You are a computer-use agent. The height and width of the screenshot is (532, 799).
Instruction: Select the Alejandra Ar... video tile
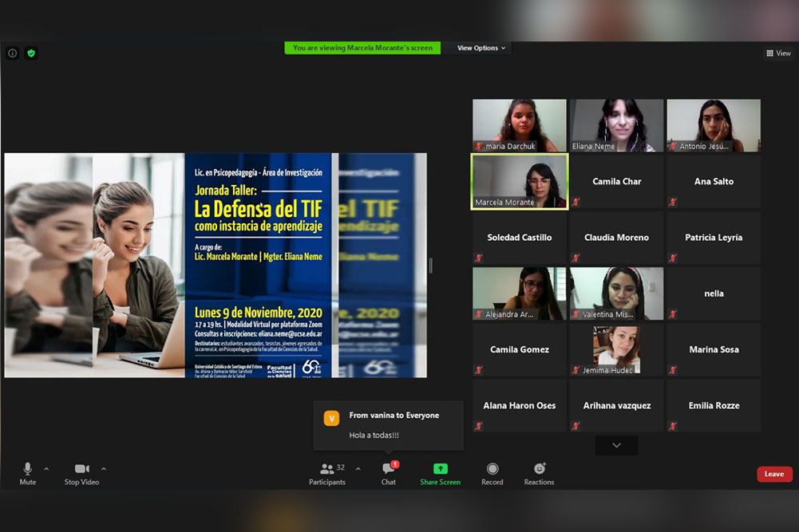(520, 294)
